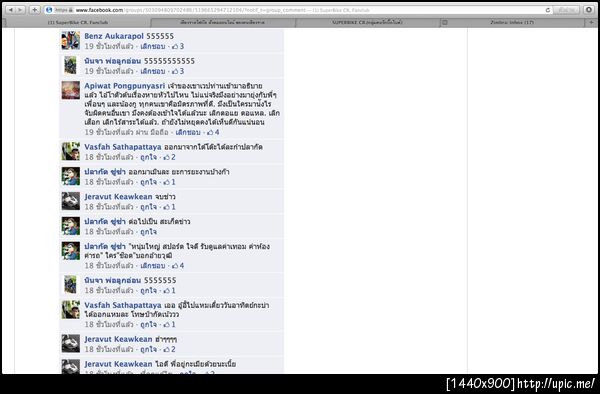The image size is (600, 394).
Task: Open the thumbs-up count on Vasfah's เออ comment
Action: point(169,324)
